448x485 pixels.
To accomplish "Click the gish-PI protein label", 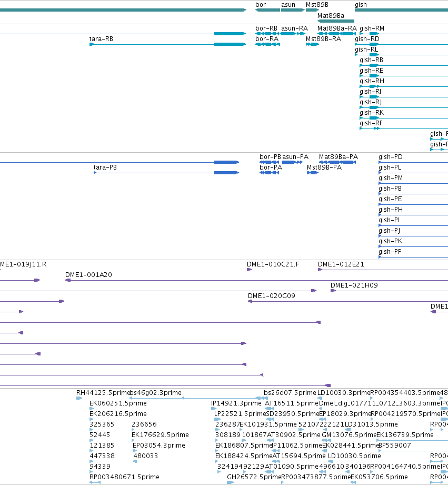I will click(389, 220).
